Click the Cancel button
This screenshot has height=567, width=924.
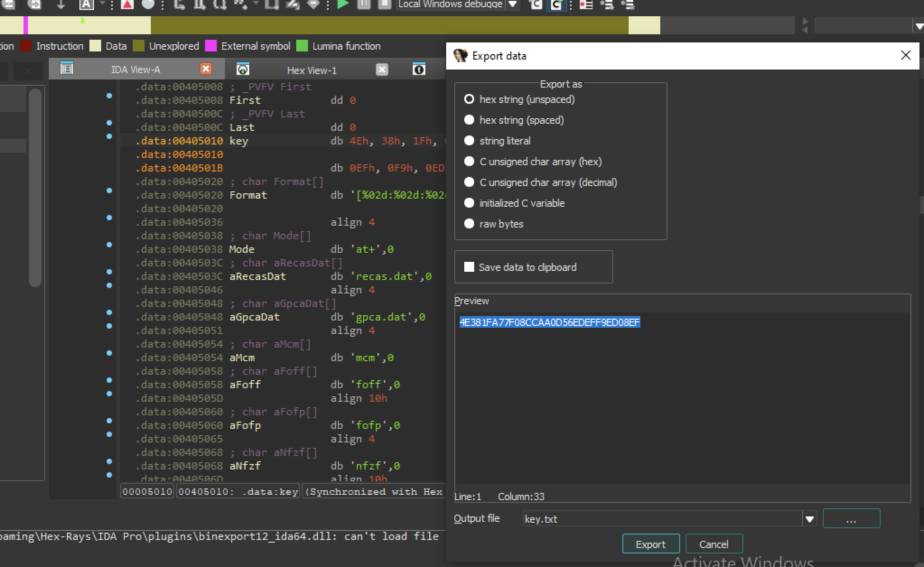(714, 544)
